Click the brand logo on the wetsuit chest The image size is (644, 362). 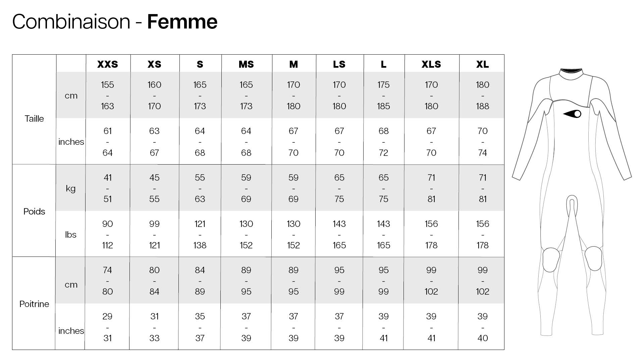coord(573,114)
